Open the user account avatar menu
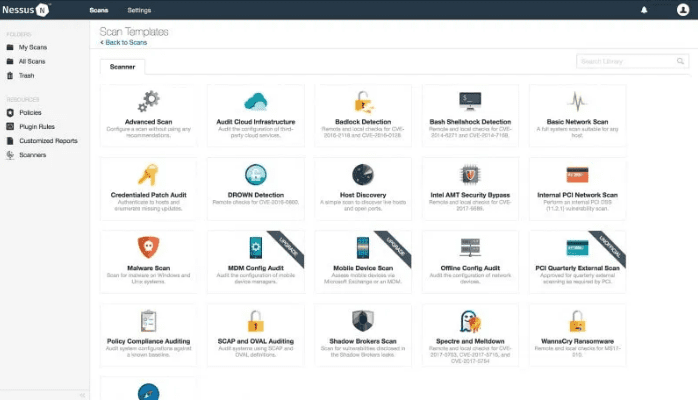This screenshot has width=698, height=413. pos(683,10)
